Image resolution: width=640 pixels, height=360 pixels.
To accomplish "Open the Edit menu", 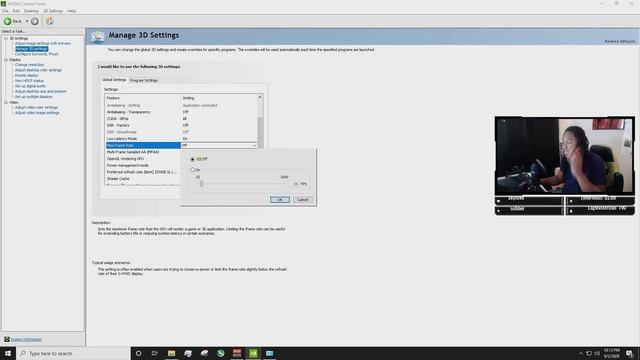I will pyautogui.click(x=16, y=11).
